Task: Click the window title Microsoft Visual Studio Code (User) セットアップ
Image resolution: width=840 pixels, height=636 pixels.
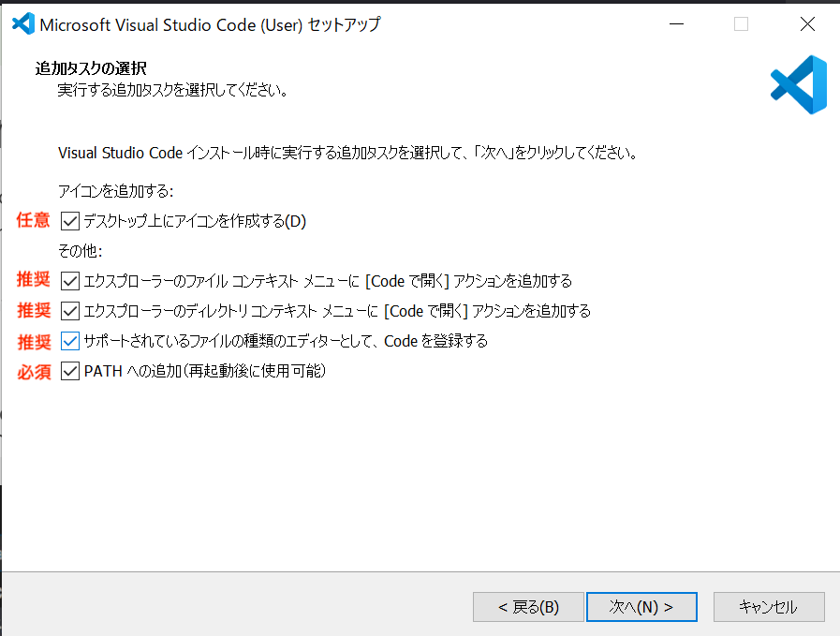Action: [x=210, y=24]
